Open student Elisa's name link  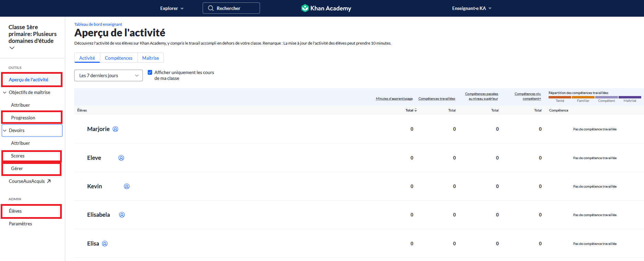tap(93, 244)
